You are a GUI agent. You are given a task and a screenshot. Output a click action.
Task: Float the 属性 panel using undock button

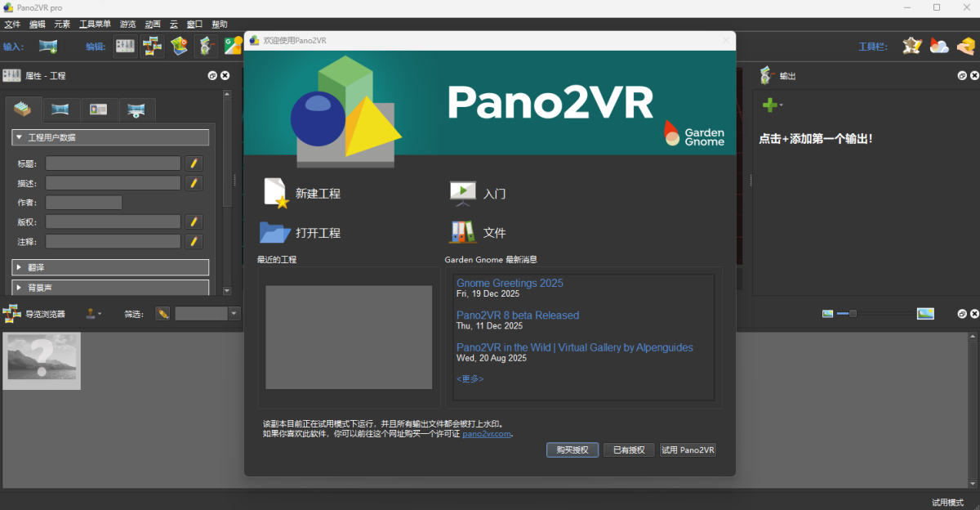tap(212, 75)
